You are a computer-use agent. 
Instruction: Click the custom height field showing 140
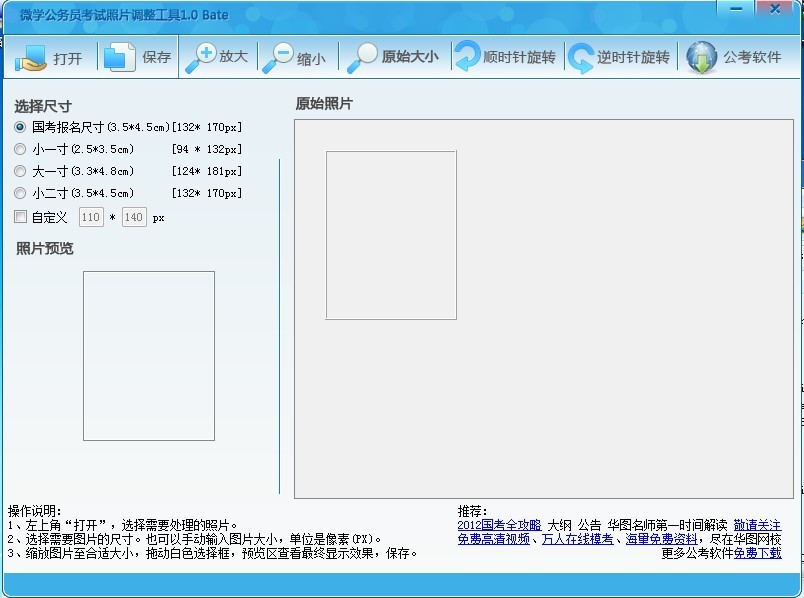click(134, 217)
